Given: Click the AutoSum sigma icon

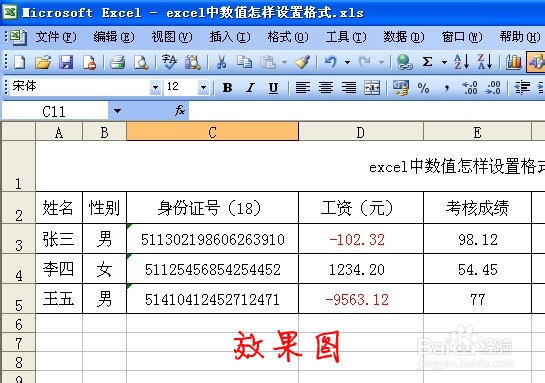Looking at the screenshot, I should pos(428,63).
